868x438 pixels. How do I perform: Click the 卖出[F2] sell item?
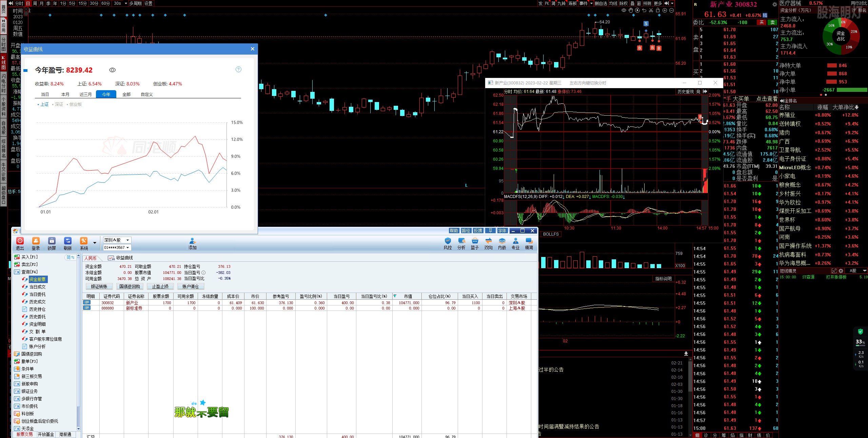(x=26, y=264)
